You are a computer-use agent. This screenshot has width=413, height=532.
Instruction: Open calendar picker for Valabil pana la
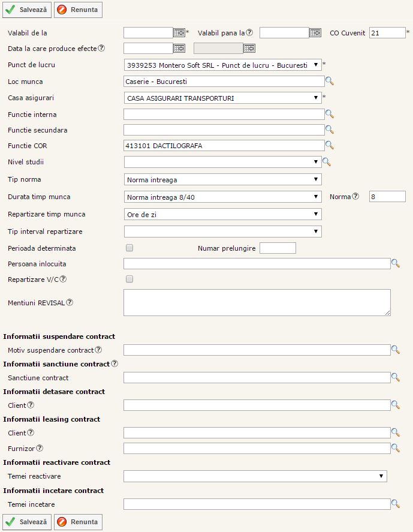coord(315,32)
